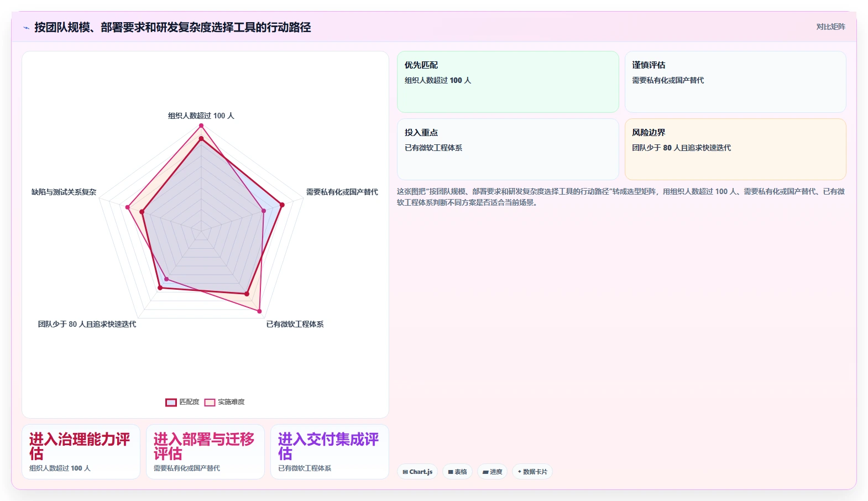868x501 pixels.
Task: Click radar axis label 需要私有化或国产替代
Action: click(342, 192)
